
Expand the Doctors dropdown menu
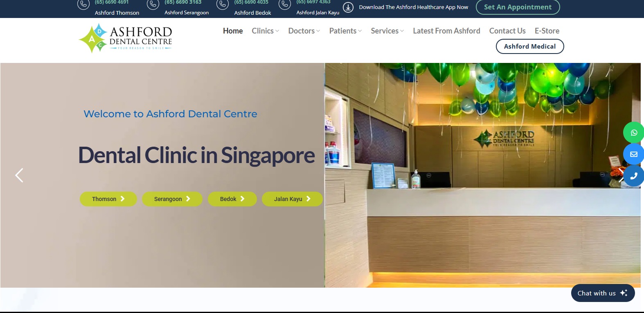(x=304, y=31)
